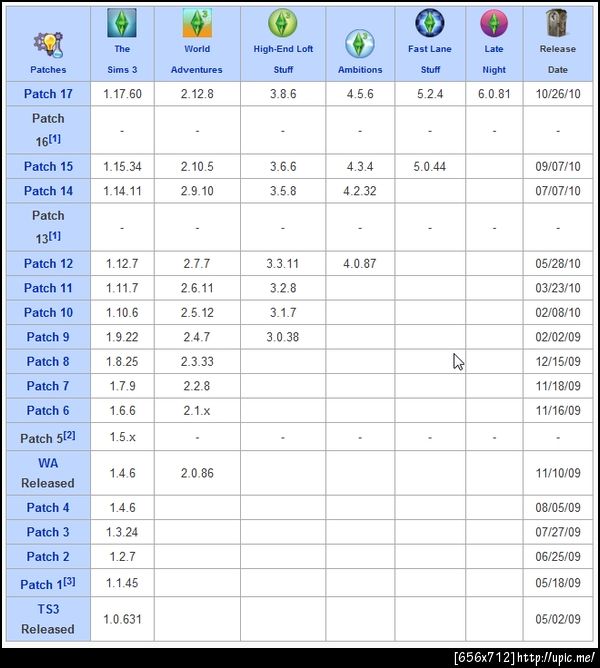Open the Patch 10 link
This screenshot has width=600, height=668.
click(48, 313)
